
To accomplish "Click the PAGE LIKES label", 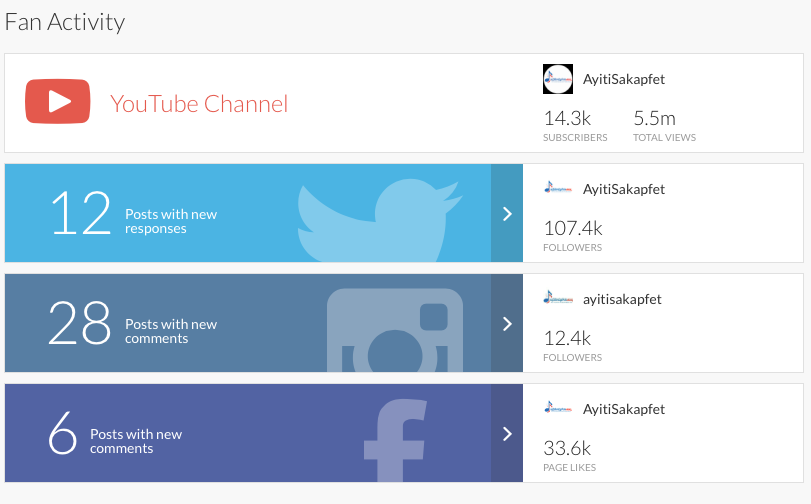I will pyautogui.click(x=569, y=468).
